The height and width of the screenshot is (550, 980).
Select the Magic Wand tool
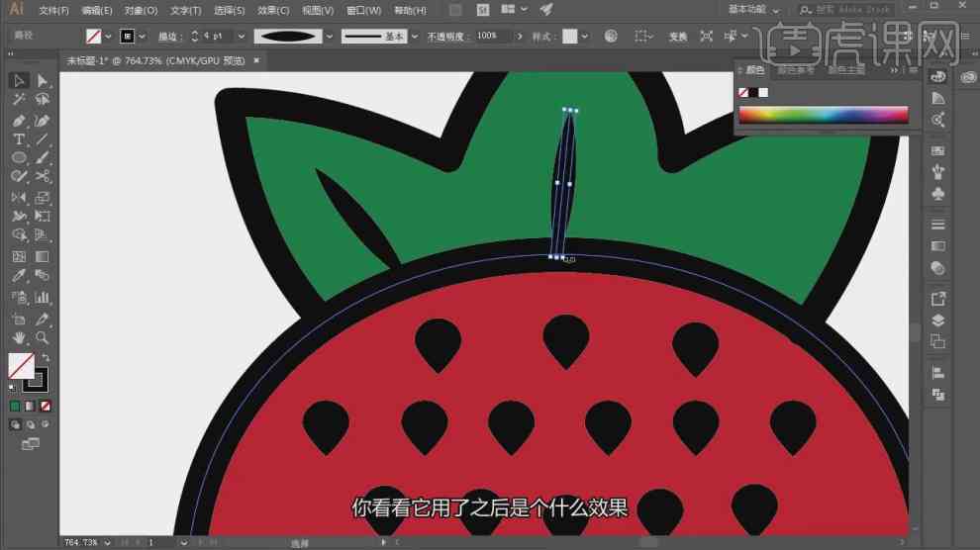tap(18, 99)
